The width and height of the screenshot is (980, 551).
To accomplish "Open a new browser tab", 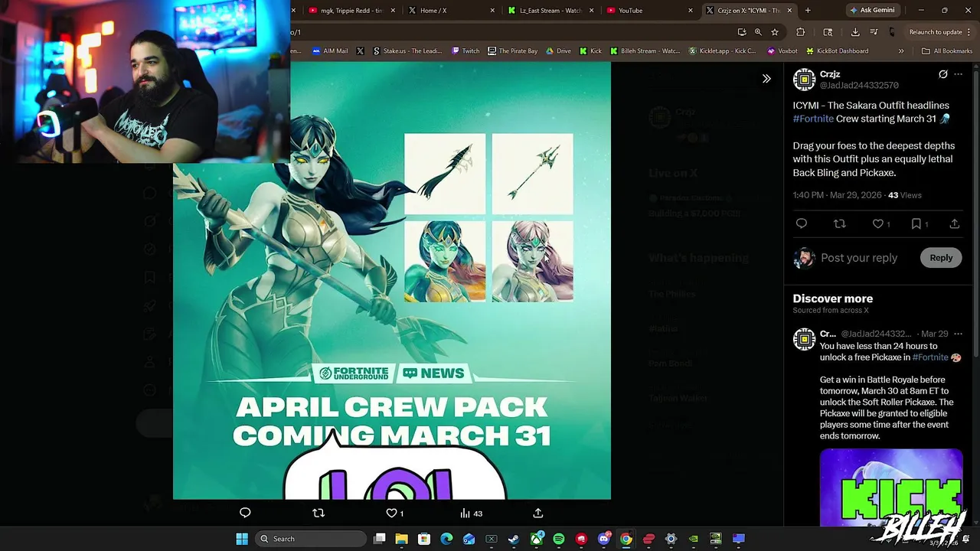I will (808, 11).
